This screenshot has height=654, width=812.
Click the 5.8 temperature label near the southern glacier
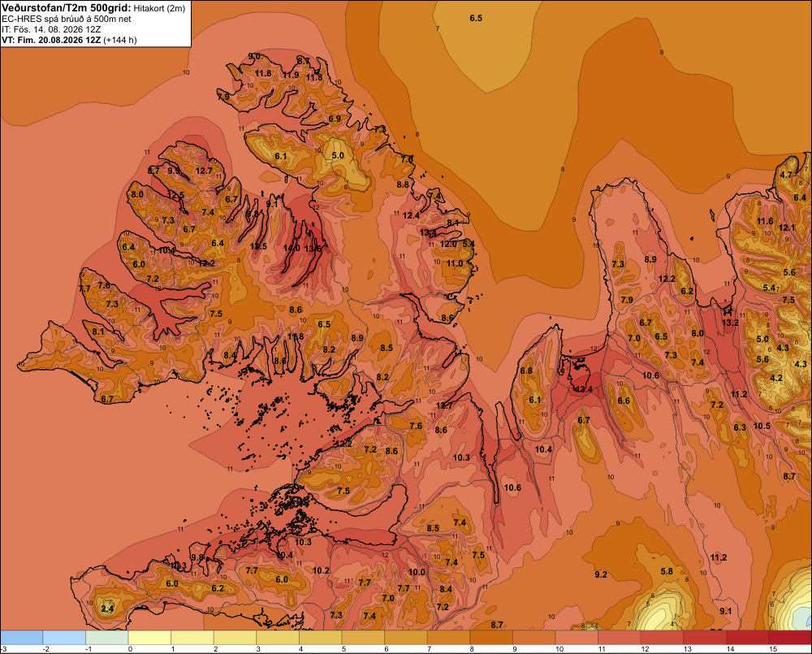(x=667, y=571)
